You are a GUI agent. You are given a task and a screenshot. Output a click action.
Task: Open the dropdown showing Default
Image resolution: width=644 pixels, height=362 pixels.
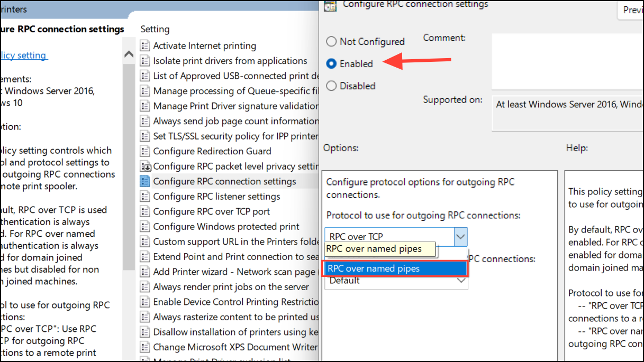click(396, 281)
